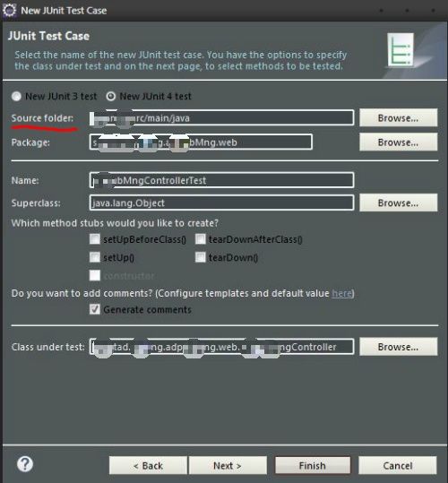Click the 'Class under test:' label
Image resolution: width=448 pixels, height=483 pixels.
point(47,347)
